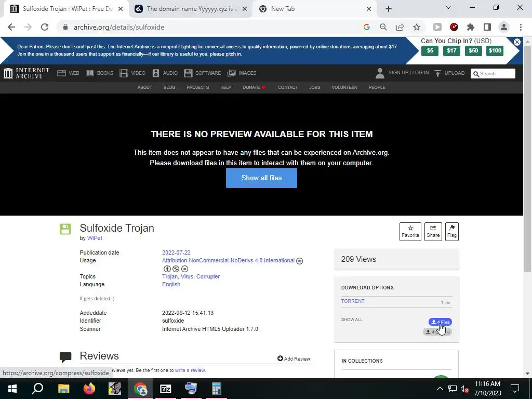The height and width of the screenshot is (399, 532).
Task: Open the AUDIO media section
Action: tap(165, 73)
